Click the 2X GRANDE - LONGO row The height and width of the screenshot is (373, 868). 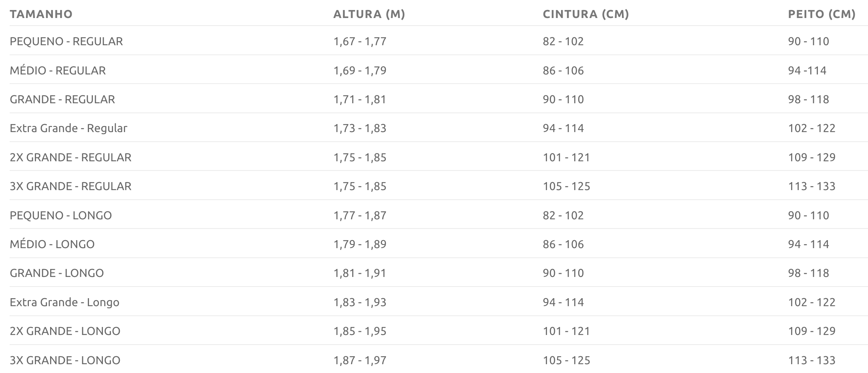[x=439, y=331]
